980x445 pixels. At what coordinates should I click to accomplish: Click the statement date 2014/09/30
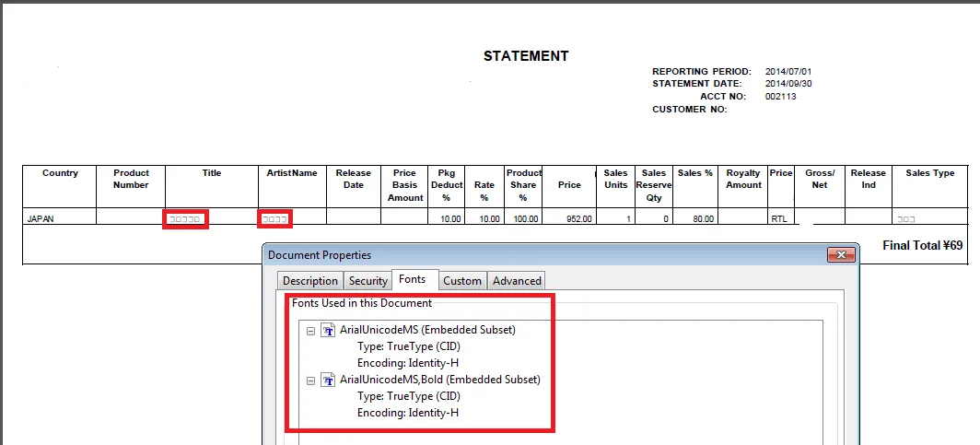tap(788, 84)
